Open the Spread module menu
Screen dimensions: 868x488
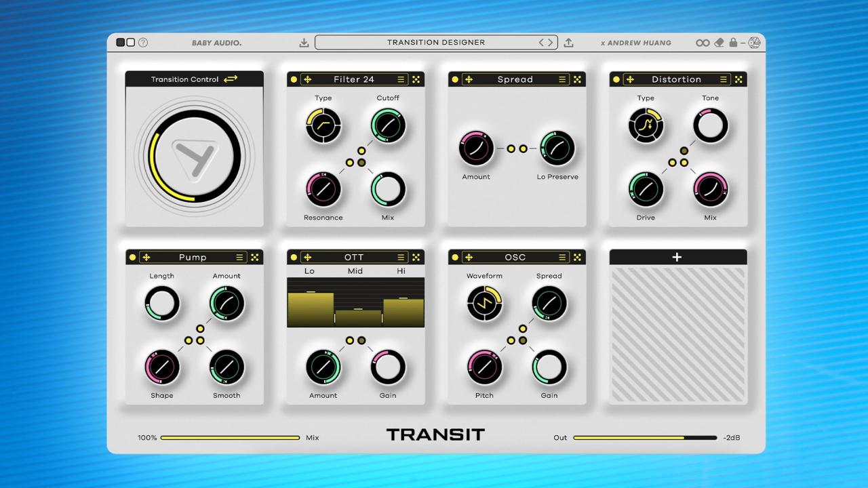(x=562, y=79)
